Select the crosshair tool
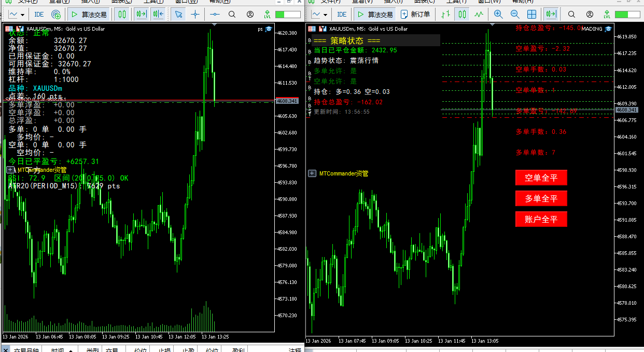Screen dimensions: 644x352 click(194, 15)
